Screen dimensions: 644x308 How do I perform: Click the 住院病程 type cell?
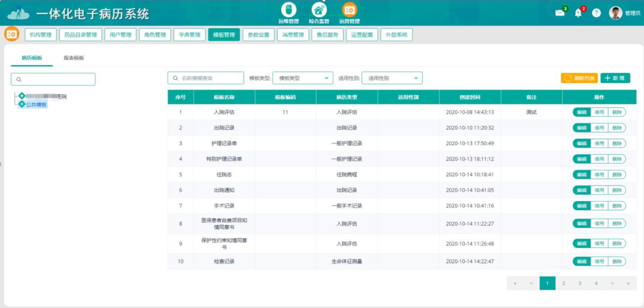347,174
